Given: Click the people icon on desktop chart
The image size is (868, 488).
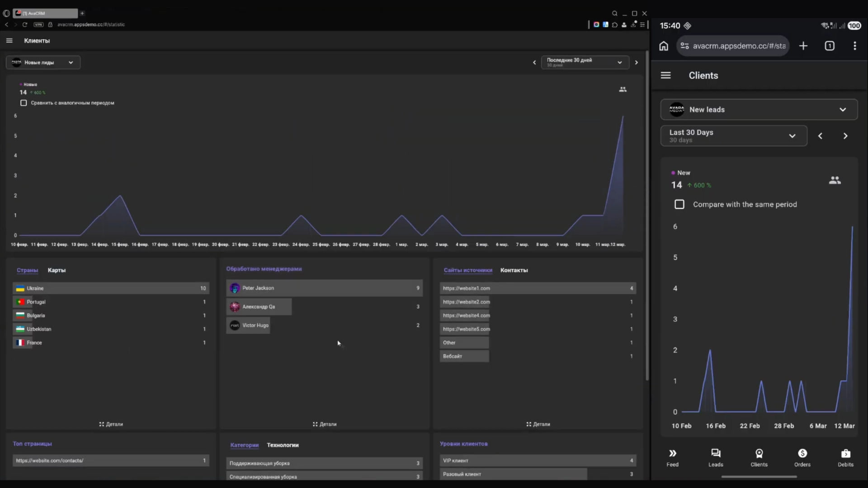Looking at the screenshot, I should click(623, 89).
